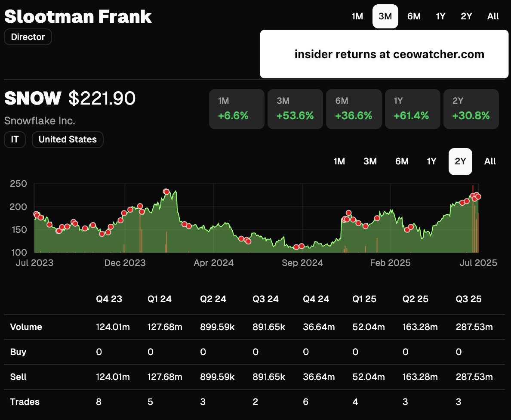
Task: Click the Q2 24 column header
Action: (x=213, y=299)
